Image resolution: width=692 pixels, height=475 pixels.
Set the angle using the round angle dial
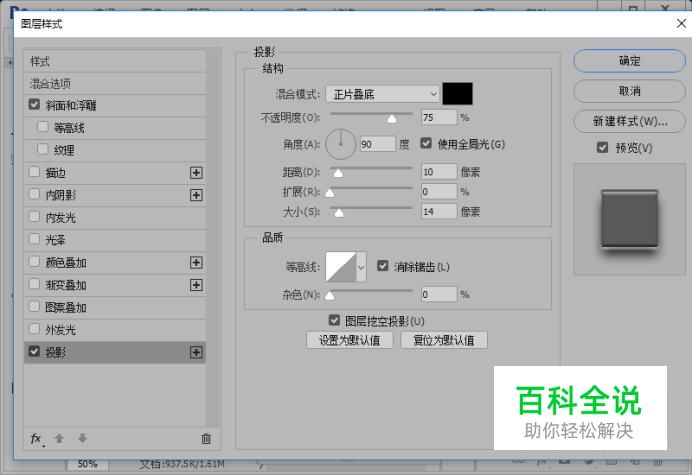340,144
